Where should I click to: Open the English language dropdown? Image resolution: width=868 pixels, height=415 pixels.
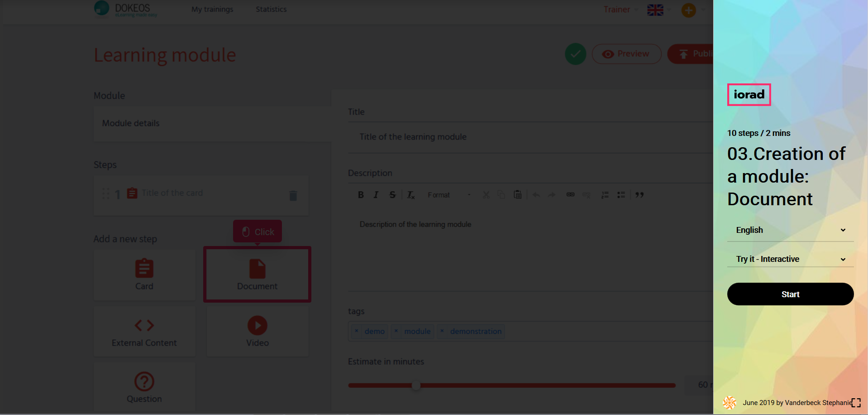(790, 230)
